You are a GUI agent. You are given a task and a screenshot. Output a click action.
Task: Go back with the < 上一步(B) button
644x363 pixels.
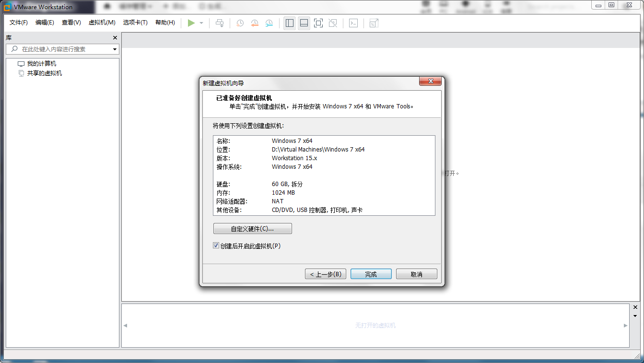coord(326,274)
